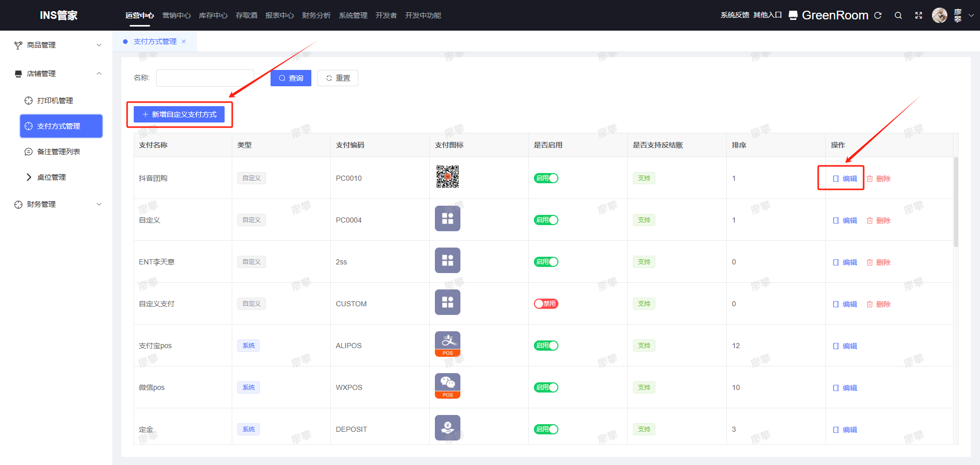Edit the 定金 payment method
The height and width of the screenshot is (465, 980).
(x=845, y=430)
